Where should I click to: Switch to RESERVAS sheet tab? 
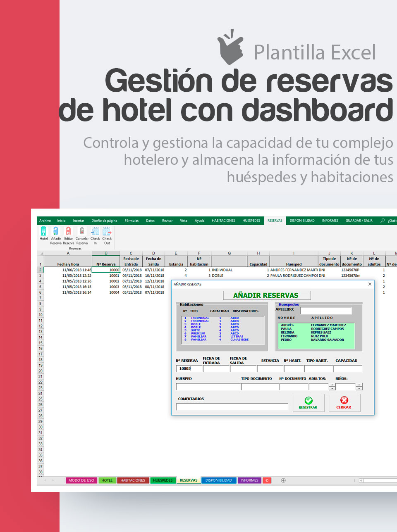tap(189, 480)
